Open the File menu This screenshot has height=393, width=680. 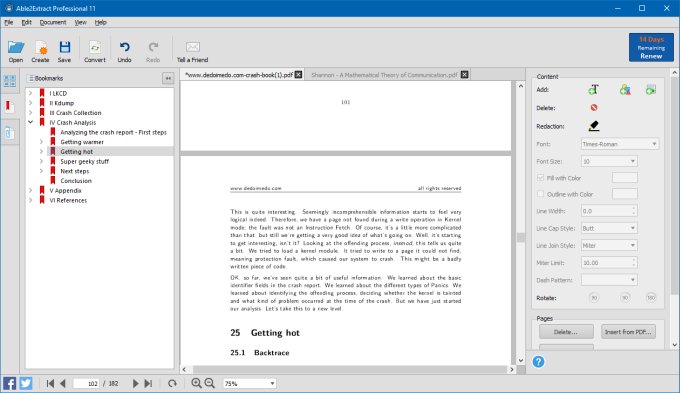coord(9,23)
